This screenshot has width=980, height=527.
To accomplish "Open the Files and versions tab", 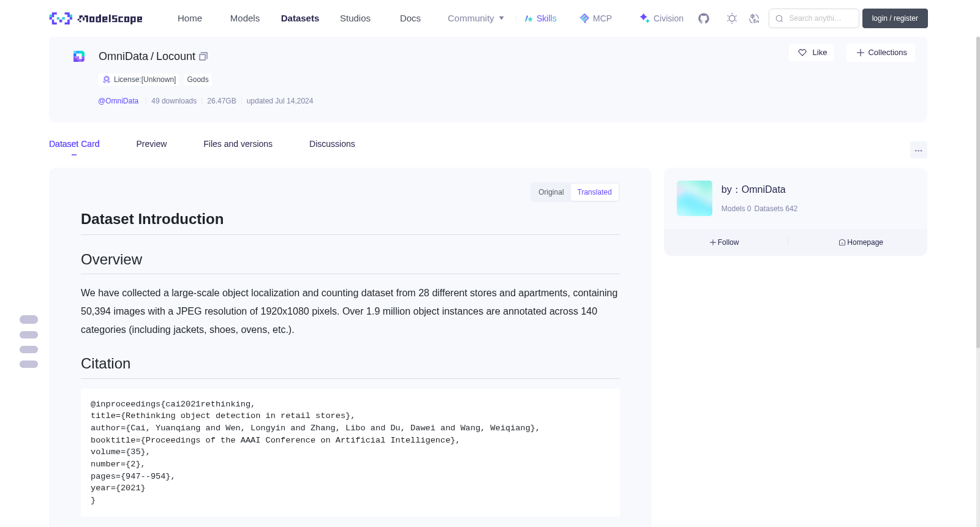I will click(x=238, y=144).
